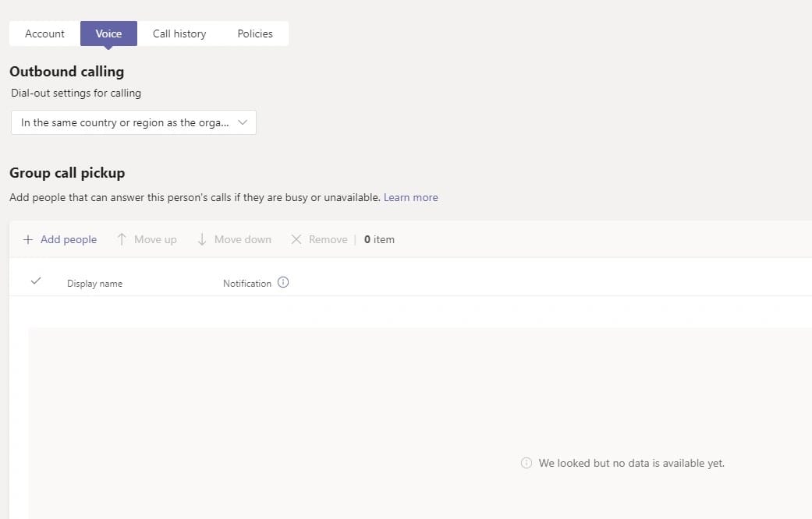Sort by the Display name column header

(94, 284)
